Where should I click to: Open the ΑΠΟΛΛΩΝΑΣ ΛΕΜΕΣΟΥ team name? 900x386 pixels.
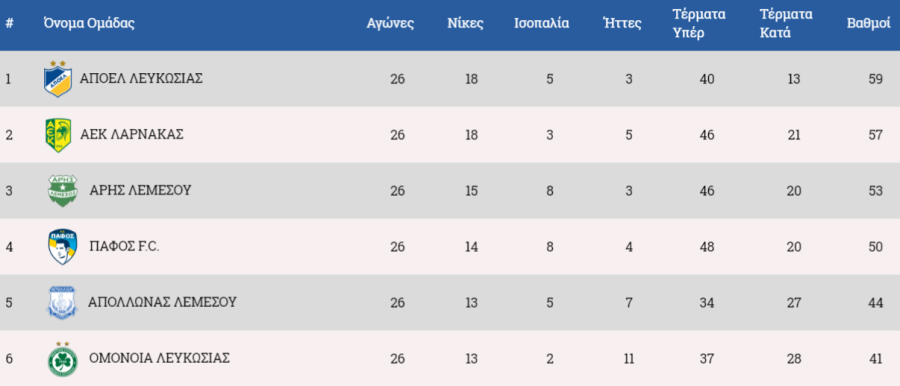tap(162, 302)
